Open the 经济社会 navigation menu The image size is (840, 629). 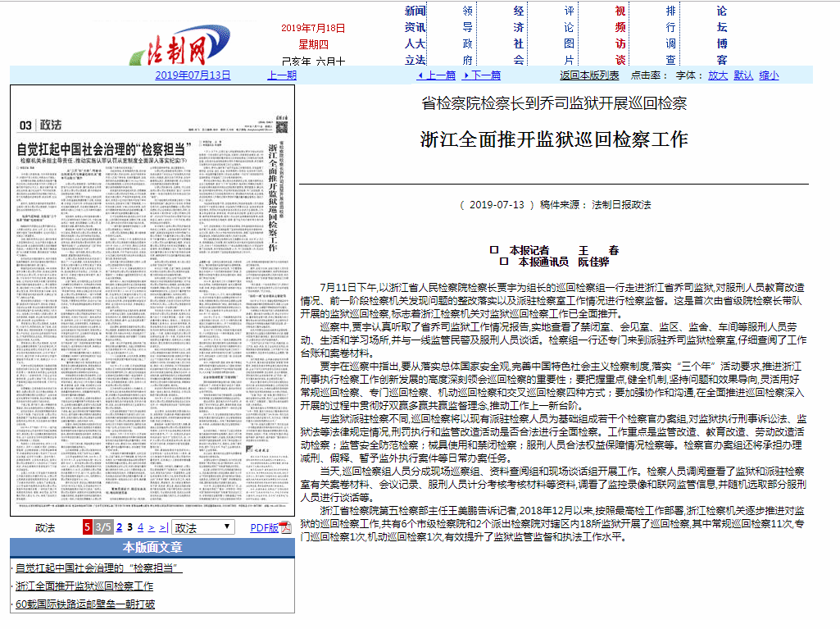[x=518, y=35]
